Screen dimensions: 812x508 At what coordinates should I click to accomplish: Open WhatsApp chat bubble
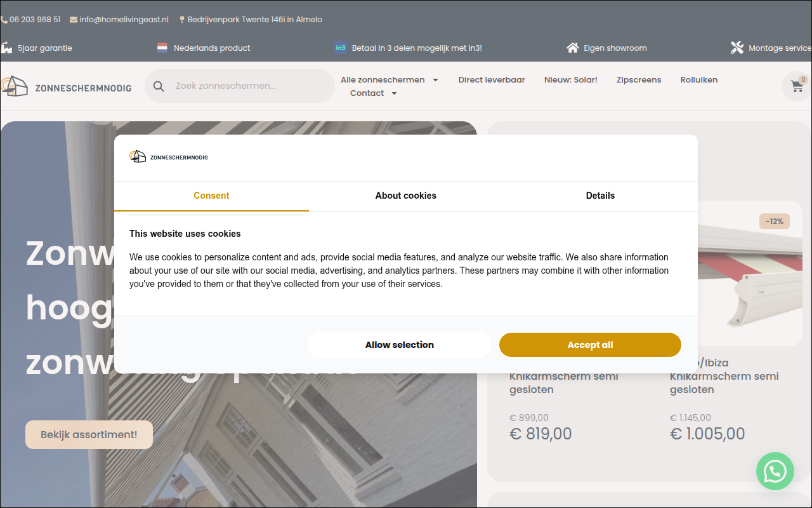775,471
